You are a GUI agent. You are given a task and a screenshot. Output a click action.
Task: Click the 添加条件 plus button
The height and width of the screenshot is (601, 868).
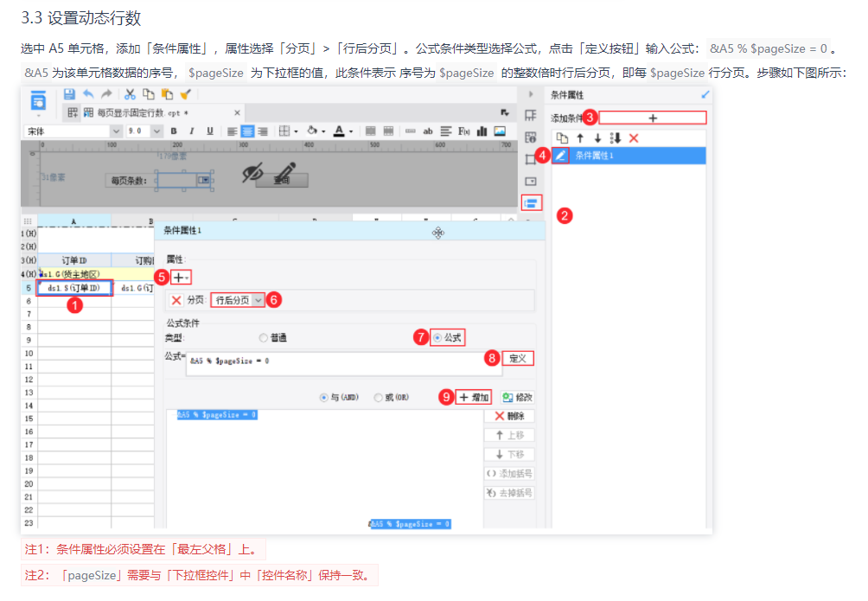pyautogui.click(x=653, y=118)
